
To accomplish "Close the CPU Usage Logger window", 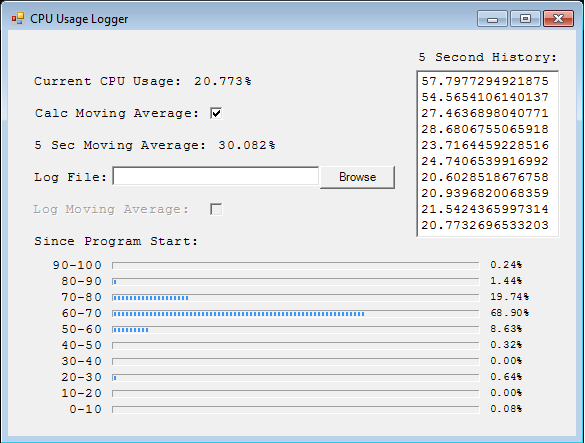I will (558, 19).
